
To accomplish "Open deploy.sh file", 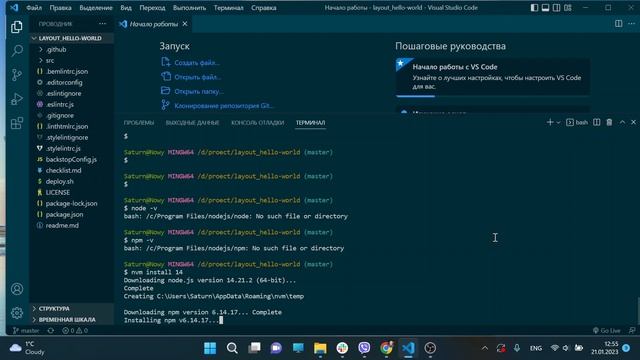I will 60,181.
